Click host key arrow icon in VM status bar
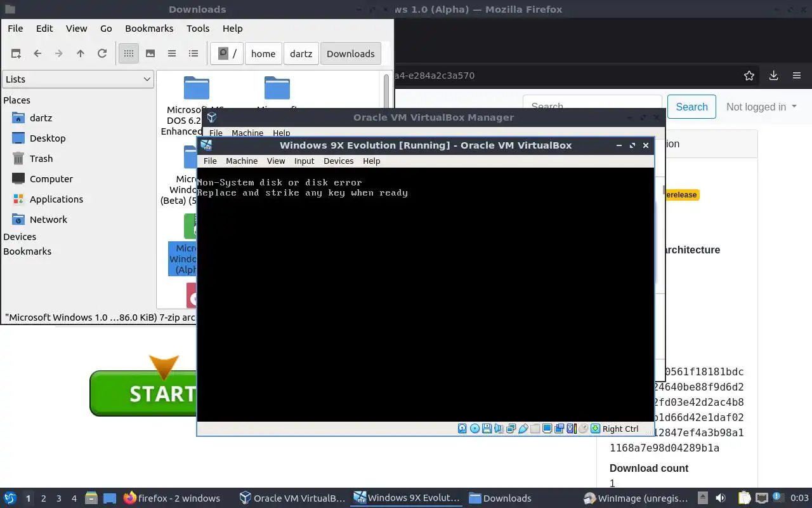This screenshot has width=812, height=508. pos(595,429)
